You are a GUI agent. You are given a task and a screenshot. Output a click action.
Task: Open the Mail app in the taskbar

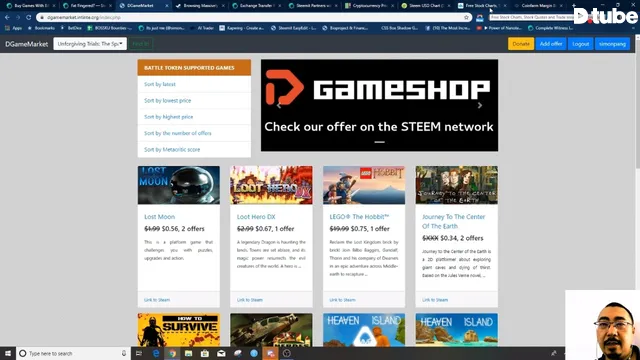point(221,353)
